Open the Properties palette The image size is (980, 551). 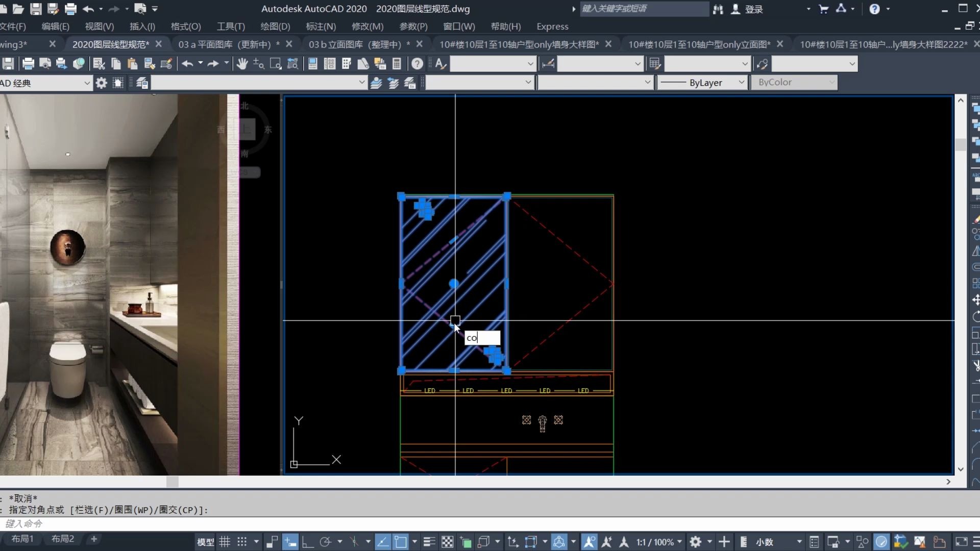[313, 64]
